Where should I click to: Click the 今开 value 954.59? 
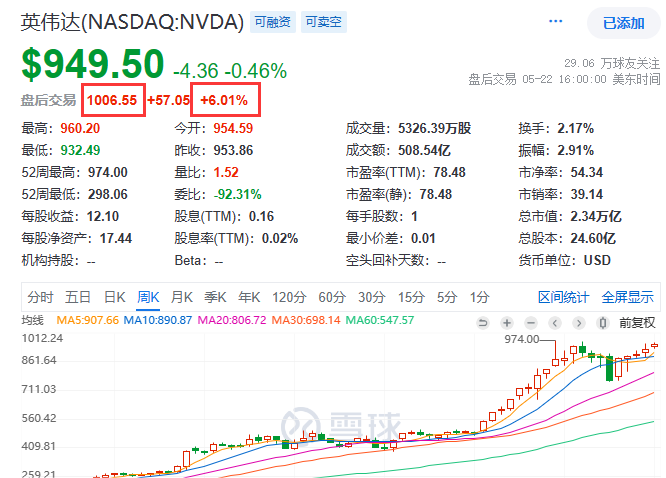point(233,128)
